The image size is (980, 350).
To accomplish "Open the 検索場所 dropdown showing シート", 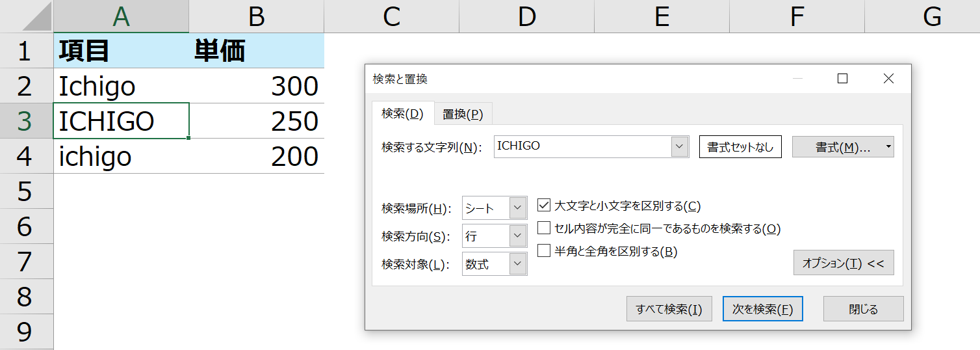I will [495, 208].
